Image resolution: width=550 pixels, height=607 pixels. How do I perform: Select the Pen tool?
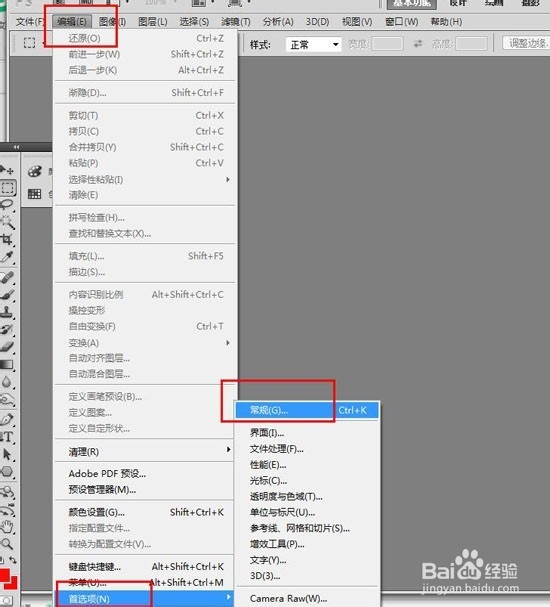7,419
